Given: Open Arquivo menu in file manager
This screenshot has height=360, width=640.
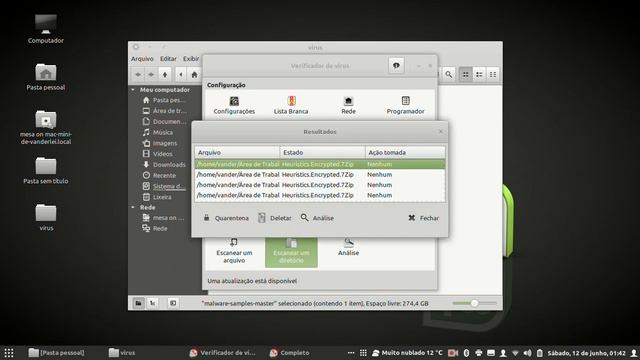Looking at the screenshot, I should tap(142, 59).
